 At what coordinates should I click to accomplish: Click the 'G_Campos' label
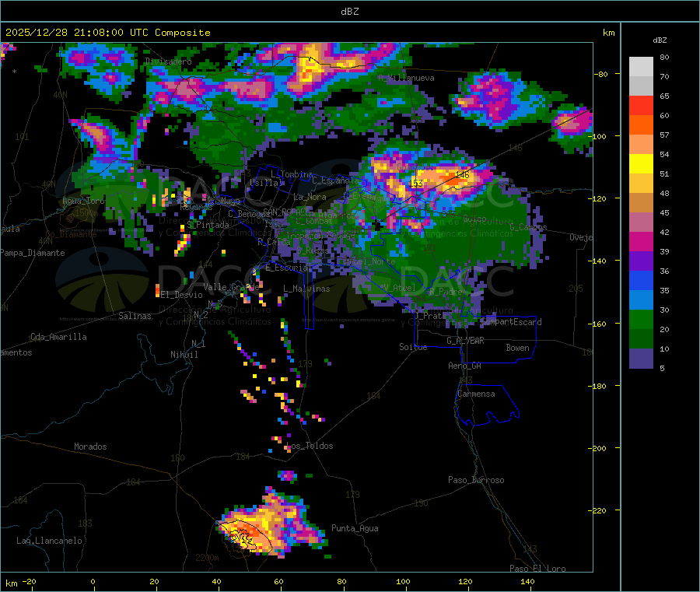[528, 227]
